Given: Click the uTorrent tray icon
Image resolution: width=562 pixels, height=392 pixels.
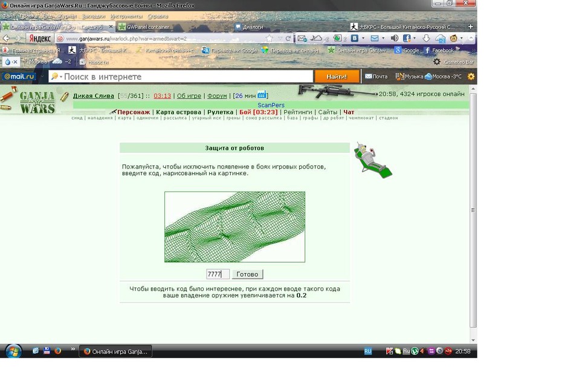Looking at the screenshot, I should click(x=415, y=351).
